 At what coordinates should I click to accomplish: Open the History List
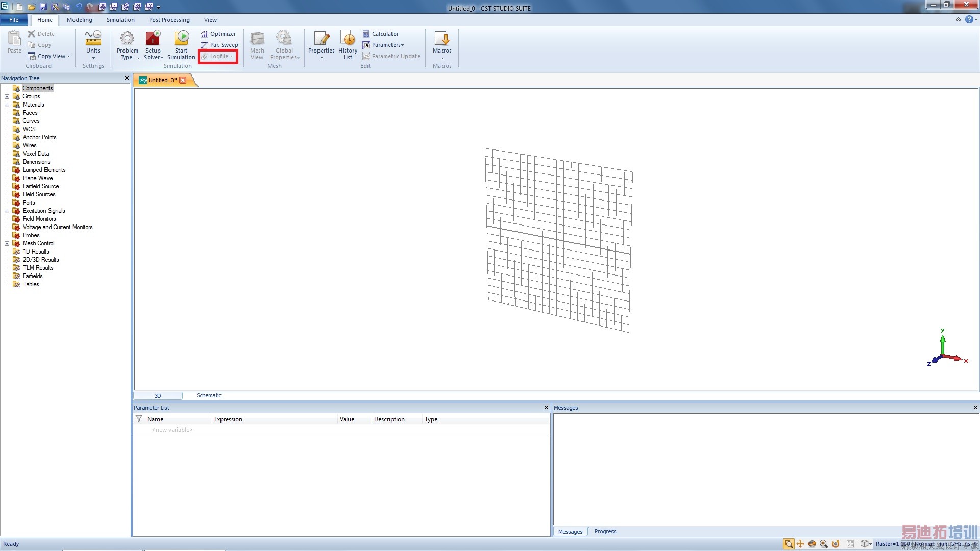(x=348, y=39)
